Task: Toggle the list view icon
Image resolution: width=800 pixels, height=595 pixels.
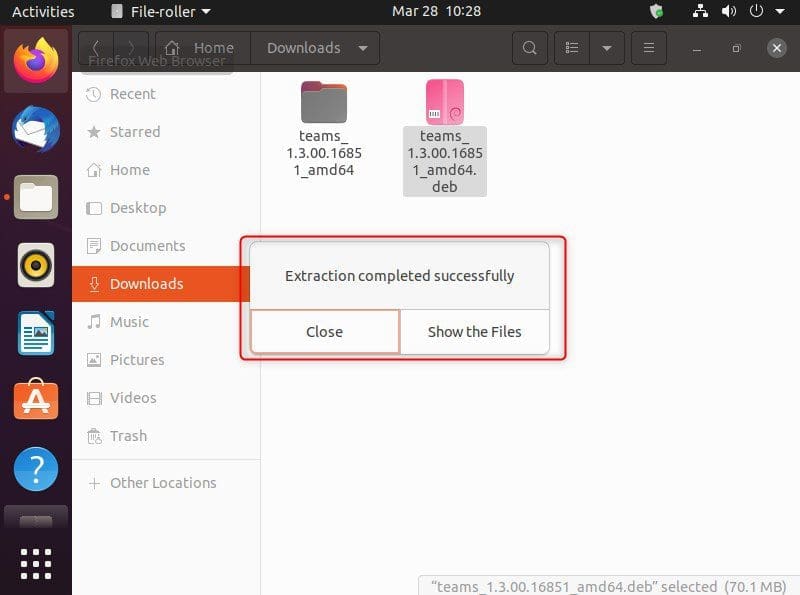Action: pos(572,48)
